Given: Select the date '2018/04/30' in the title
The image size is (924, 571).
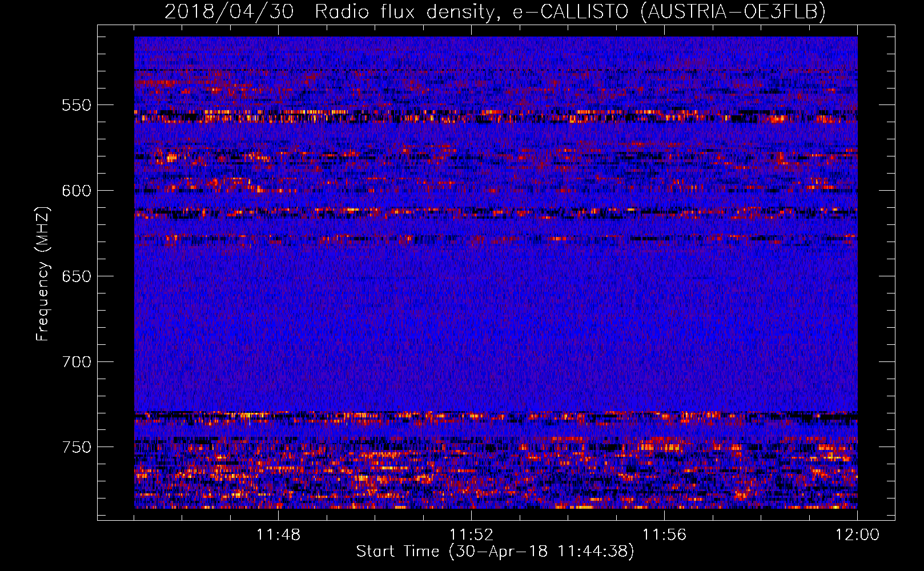Looking at the screenshot, I should pyautogui.click(x=229, y=11).
